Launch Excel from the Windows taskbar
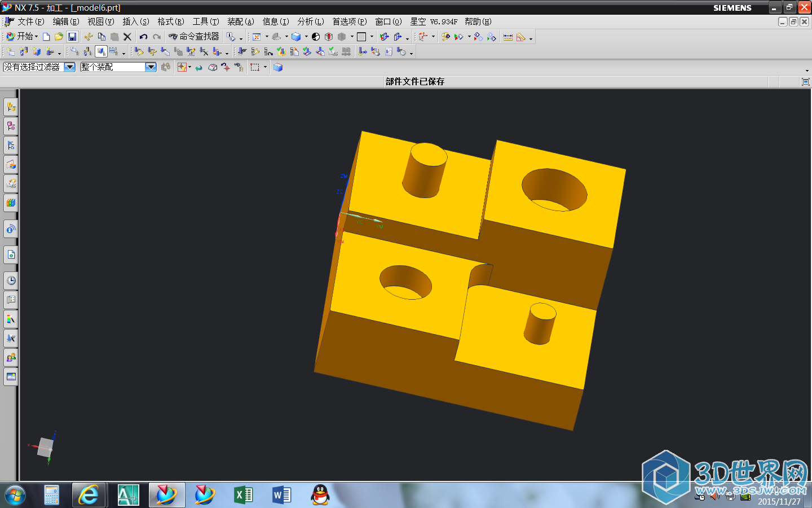This screenshot has width=812, height=508. point(243,495)
